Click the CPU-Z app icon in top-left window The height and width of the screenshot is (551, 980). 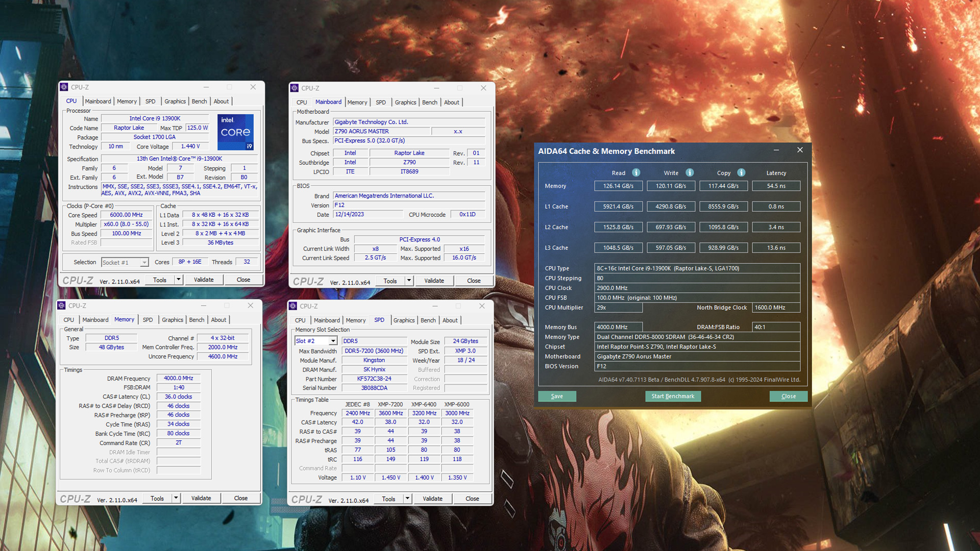click(x=64, y=87)
